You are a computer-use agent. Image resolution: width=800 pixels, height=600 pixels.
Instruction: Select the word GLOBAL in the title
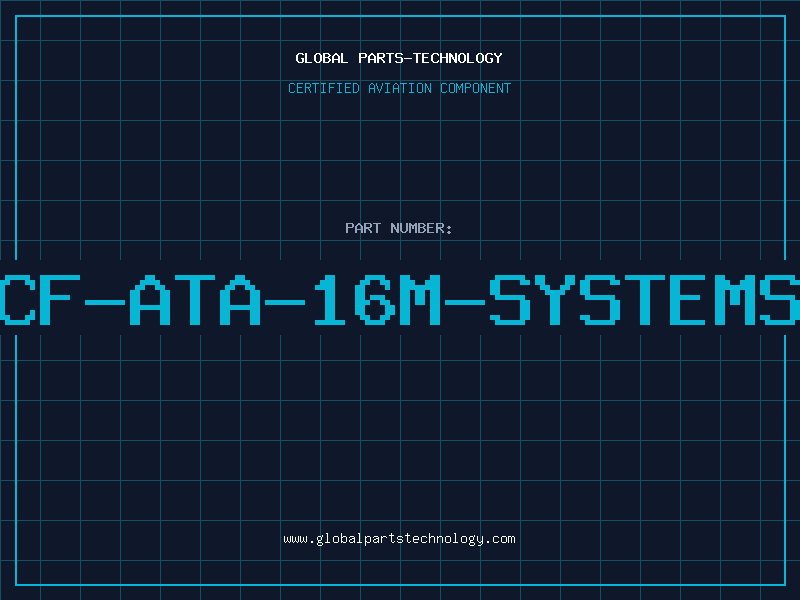tap(321, 58)
